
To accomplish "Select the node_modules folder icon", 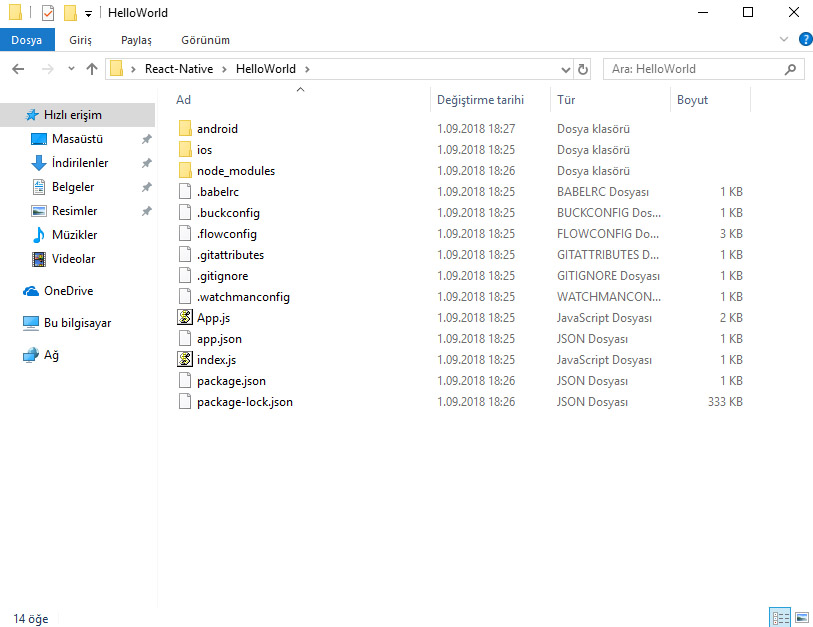I will click(184, 171).
